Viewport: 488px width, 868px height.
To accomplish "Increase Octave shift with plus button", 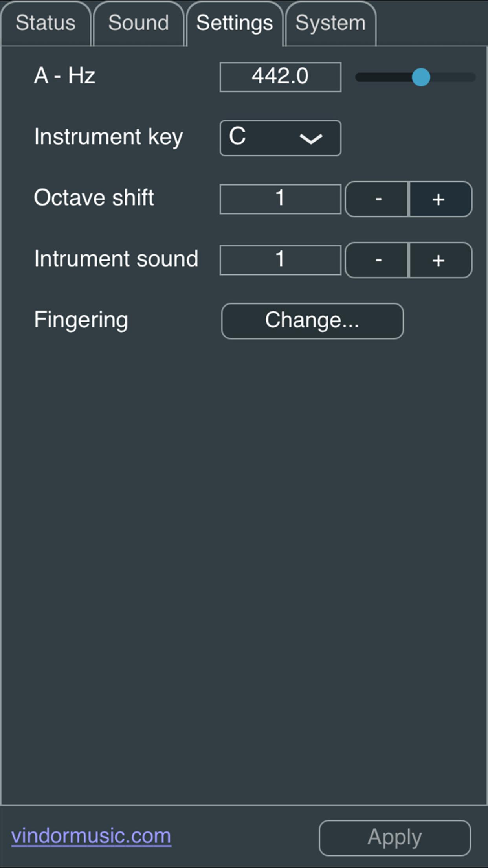I will pos(440,199).
